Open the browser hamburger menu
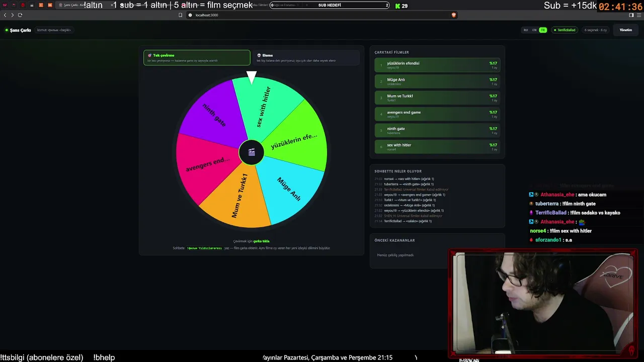644x362 pixels. [x=639, y=15]
